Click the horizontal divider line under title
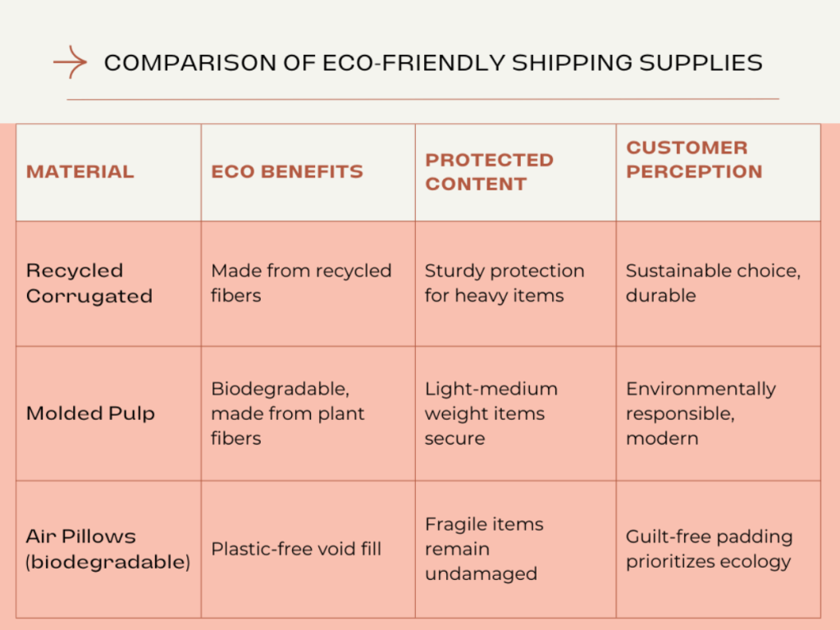Image resolution: width=840 pixels, height=630 pixels. coord(422,99)
